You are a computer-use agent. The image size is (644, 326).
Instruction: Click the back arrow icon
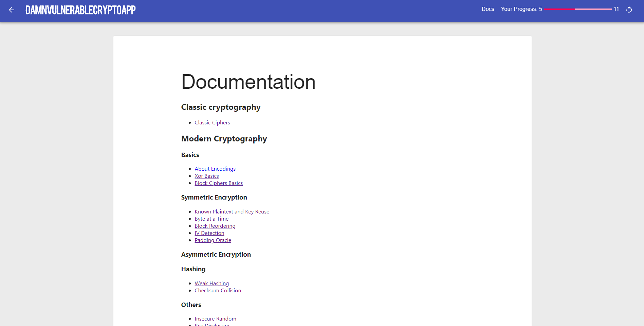(12, 10)
